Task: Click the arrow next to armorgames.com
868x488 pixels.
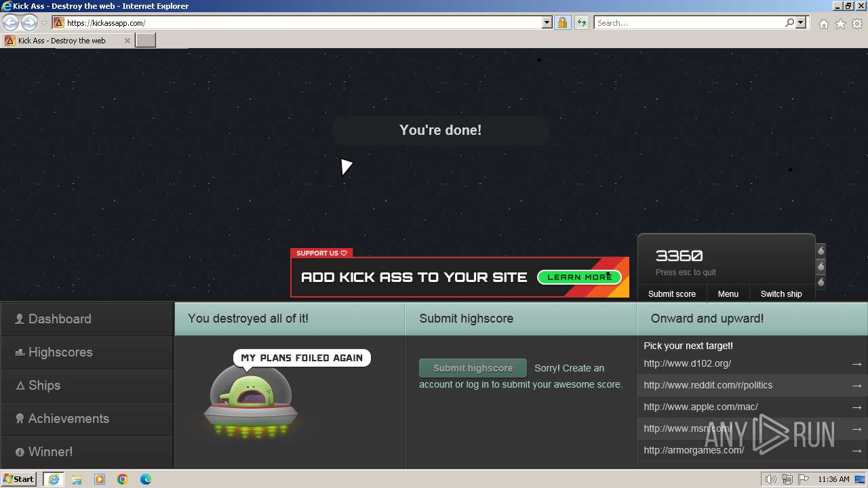Action: pos(857,451)
